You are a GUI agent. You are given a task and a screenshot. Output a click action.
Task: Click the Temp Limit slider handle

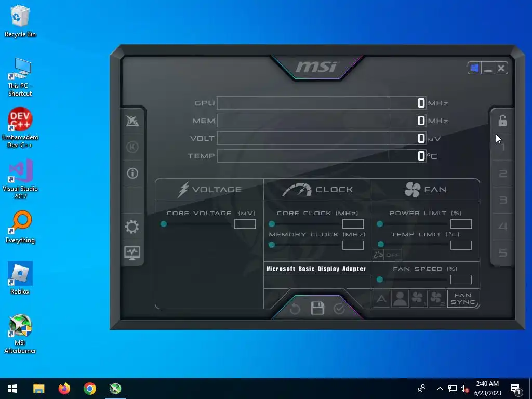pyautogui.click(x=381, y=245)
